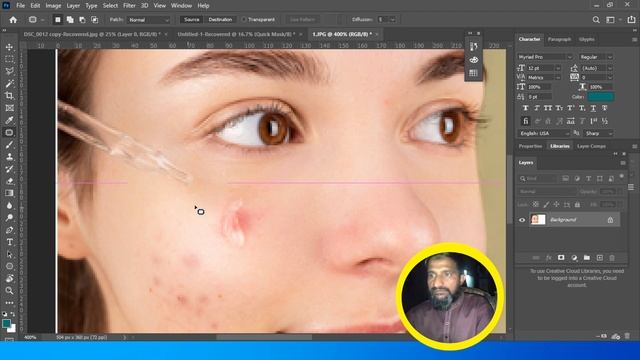The image size is (640, 360).
Task: Open the 12 pt font size dropdown
Action: [x=558, y=68]
